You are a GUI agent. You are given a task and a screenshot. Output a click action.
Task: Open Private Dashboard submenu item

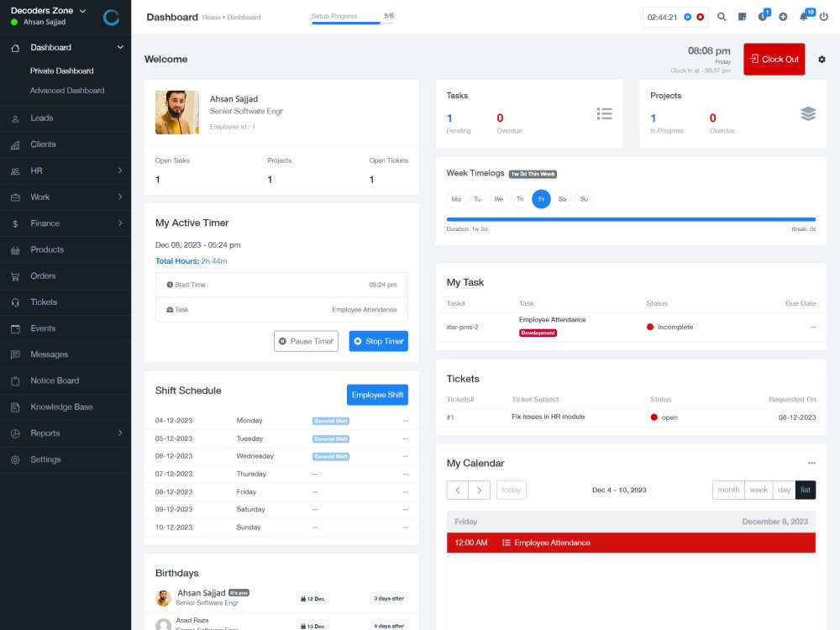61,71
